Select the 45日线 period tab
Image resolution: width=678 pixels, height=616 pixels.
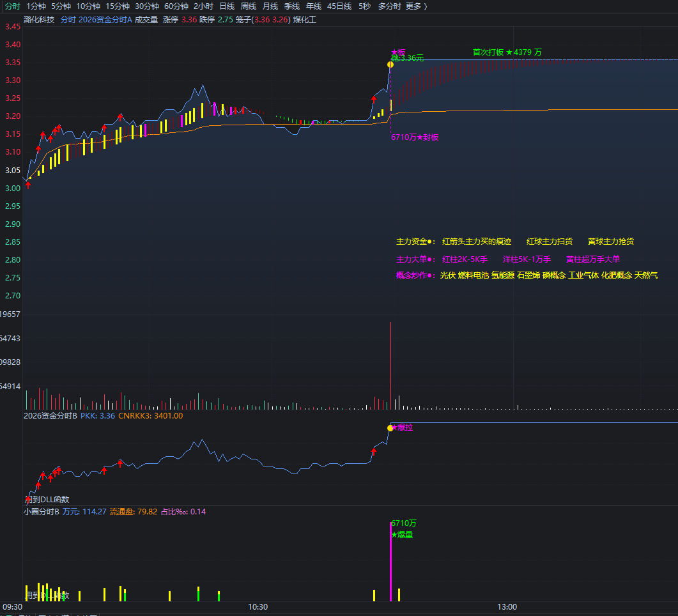[339, 6]
